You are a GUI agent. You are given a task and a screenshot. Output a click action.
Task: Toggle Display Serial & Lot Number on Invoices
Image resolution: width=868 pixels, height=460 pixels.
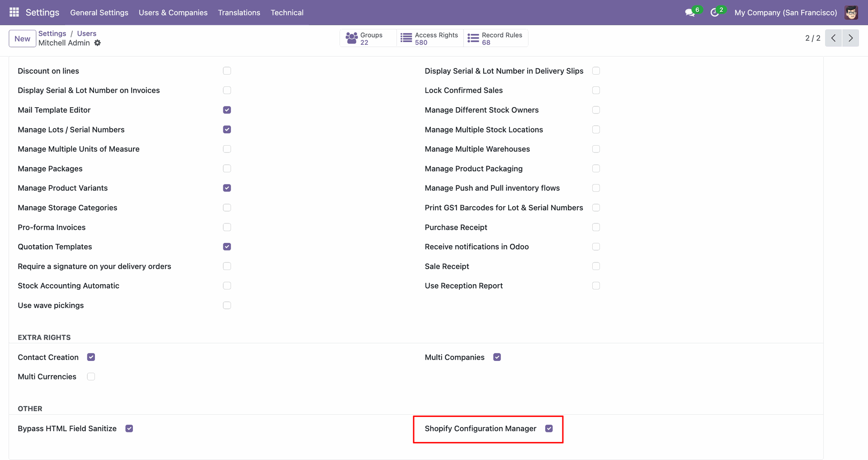click(x=227, y=90)
